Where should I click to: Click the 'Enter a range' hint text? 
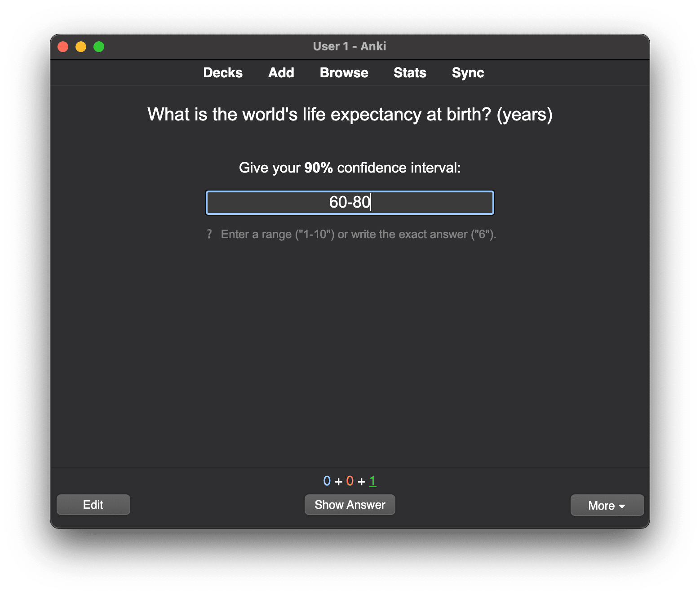pos(359,234)
